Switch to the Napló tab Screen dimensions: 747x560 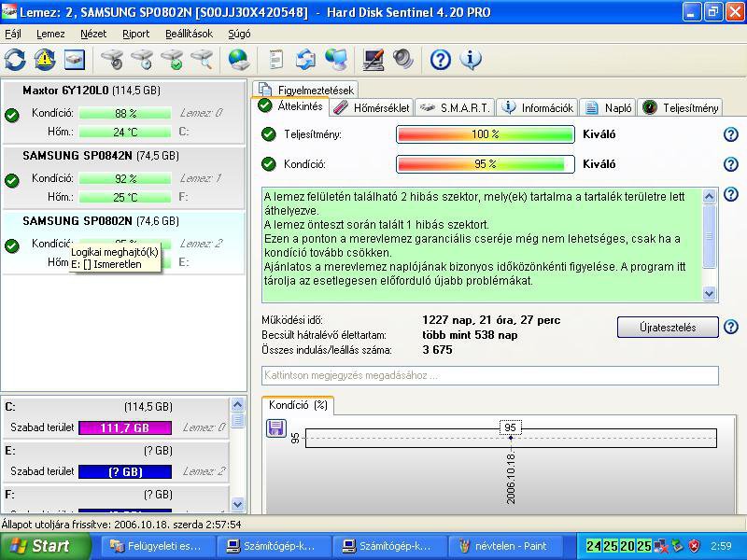(608, 108)
